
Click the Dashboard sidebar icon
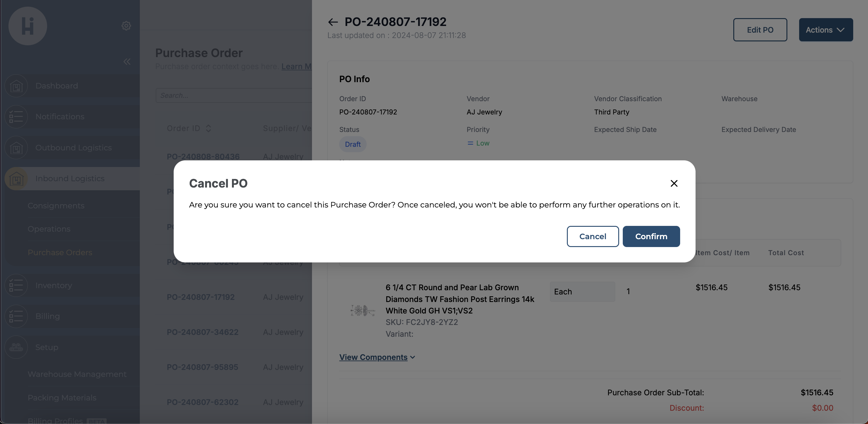pos(16,86)
